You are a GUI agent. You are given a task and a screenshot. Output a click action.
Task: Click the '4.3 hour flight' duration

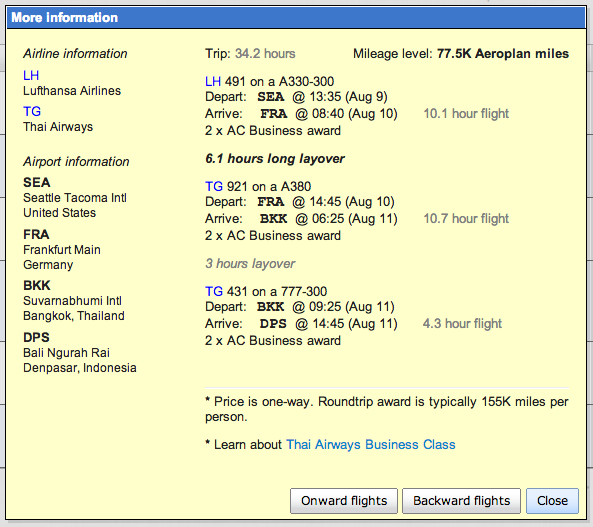click(x=462, y=323)
